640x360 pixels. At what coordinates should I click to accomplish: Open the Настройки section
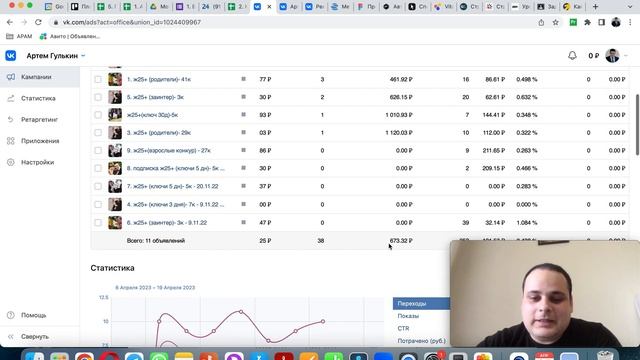(x=38, y=162)
